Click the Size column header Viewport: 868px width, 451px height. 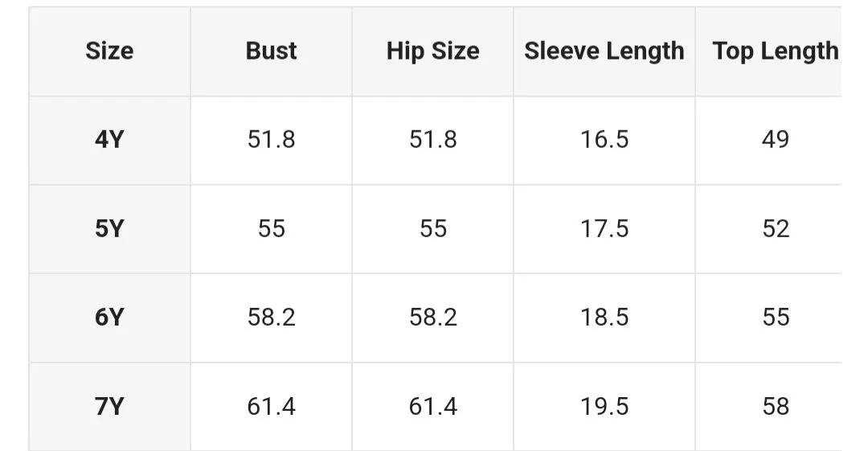coord(109,51)
